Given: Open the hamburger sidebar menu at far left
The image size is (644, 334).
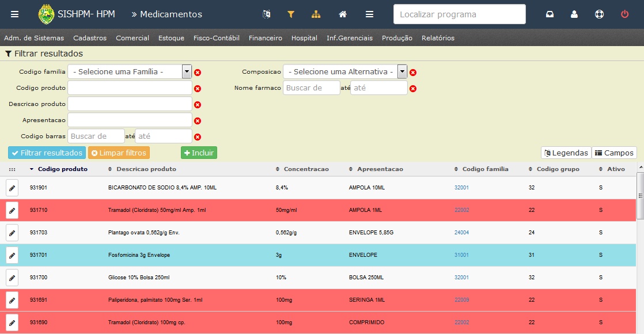Looking at the screenshot, I should click(15, 14).
